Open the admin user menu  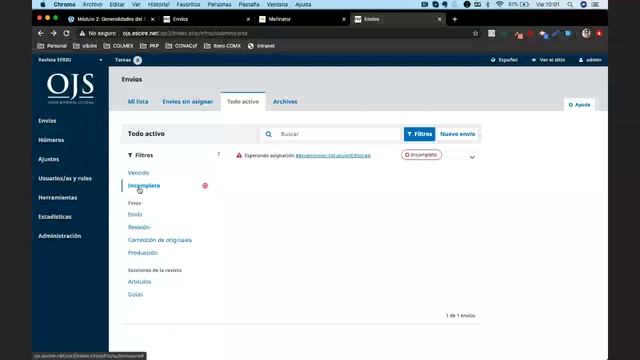point(590,60)
